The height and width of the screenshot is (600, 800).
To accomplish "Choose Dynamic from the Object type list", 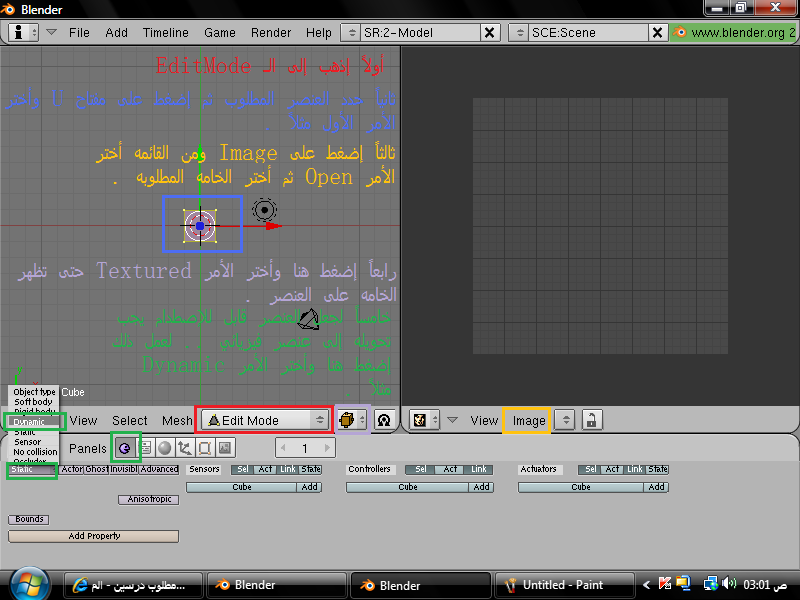I will tap(29, 422).
